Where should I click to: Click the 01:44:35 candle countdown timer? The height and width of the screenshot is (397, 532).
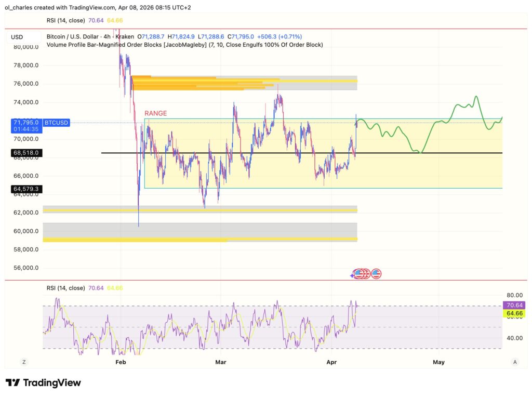click(x=25, y=129)
